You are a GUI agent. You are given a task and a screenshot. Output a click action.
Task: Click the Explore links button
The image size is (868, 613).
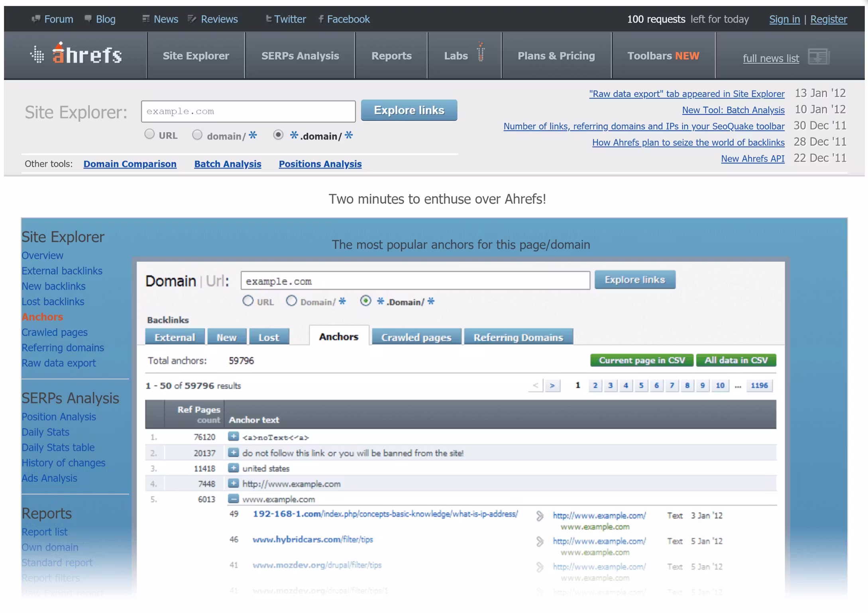pos(408,110)
